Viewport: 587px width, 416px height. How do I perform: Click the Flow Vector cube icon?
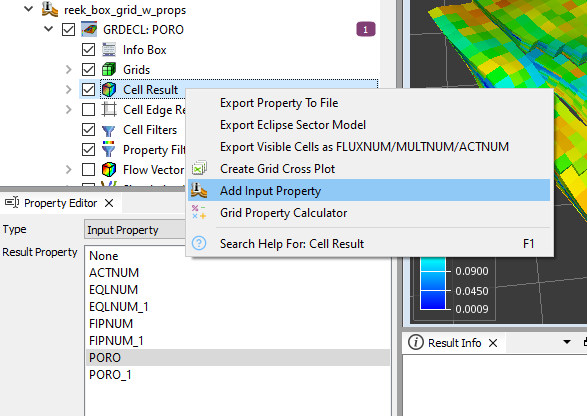[109, 170]
